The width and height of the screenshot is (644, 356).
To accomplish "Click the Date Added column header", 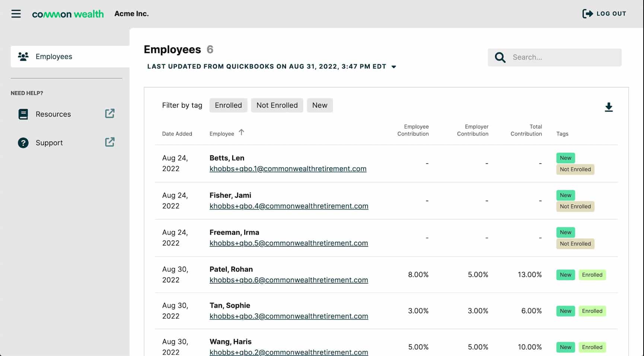I will pyautogui.click(x=177, y=134).
